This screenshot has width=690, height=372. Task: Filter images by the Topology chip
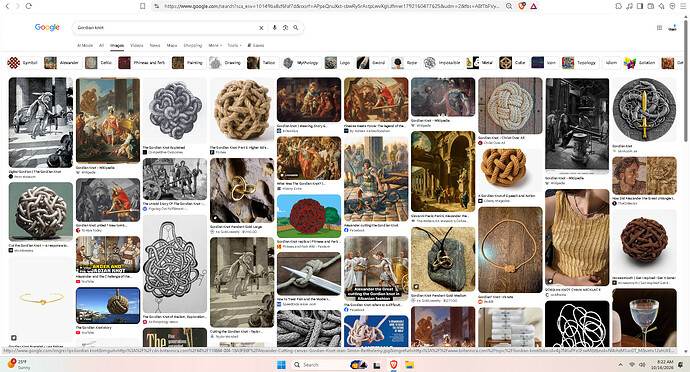point(580,63)
